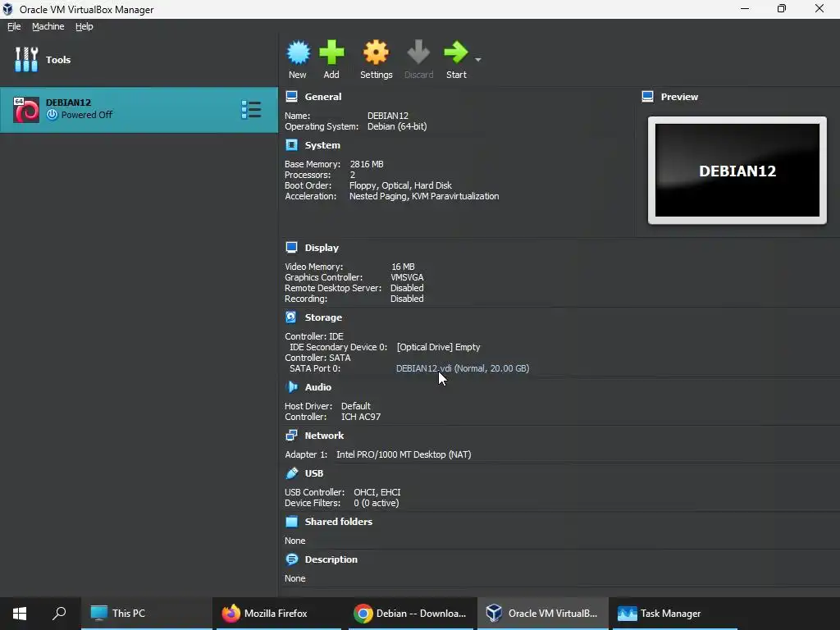Open the Settings gear icon in toolbar
The height and width of the screenshot is (630, 840).
(x=376, y=52)
